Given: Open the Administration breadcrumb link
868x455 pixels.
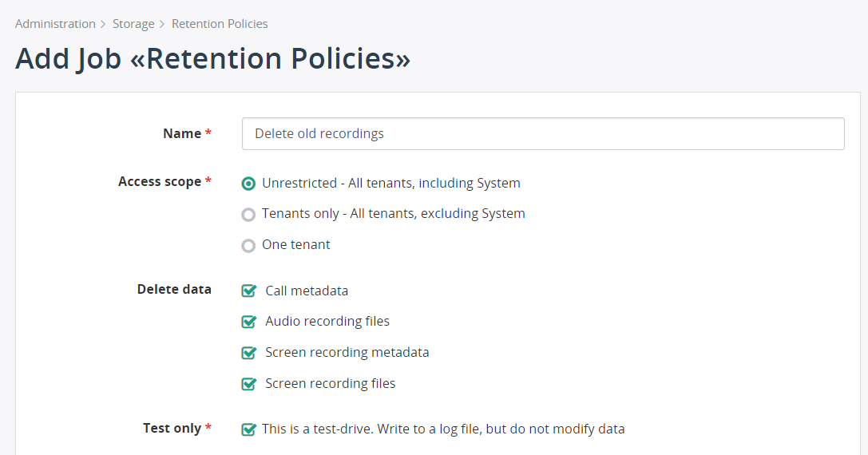Looking at the screenshot, I should click(x=55, y=24).
